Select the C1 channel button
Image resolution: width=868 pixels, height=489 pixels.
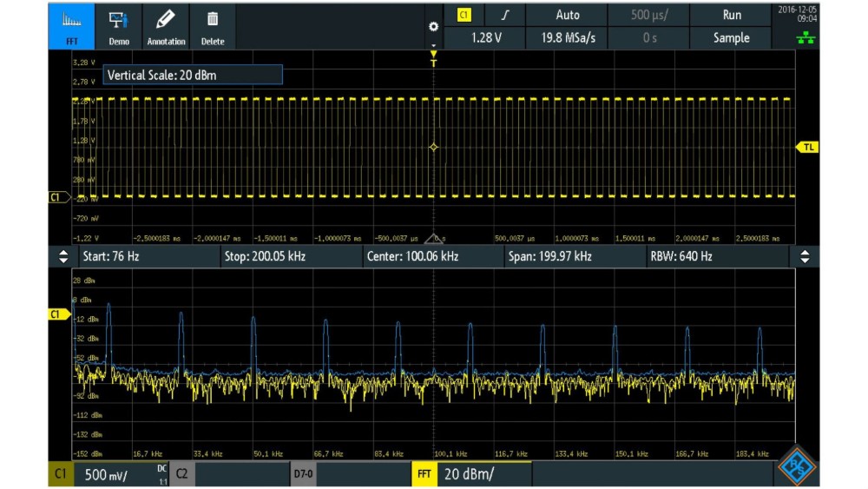click(61, 474)
